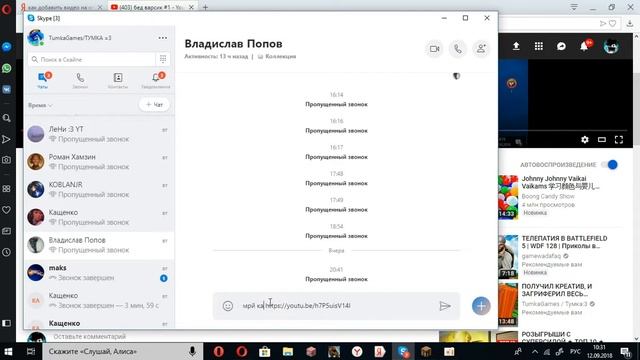The image size is (640, 360).
Task: Open the Windows Start menu
Action: point(8,351)
